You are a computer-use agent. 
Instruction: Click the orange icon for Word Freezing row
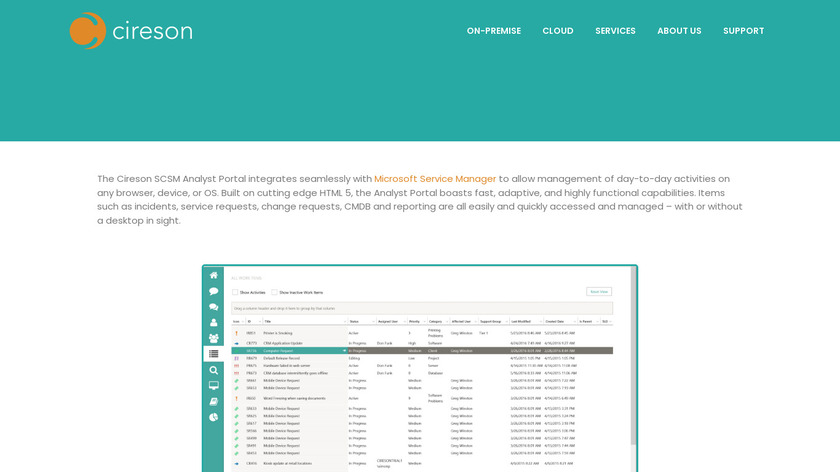tap(236, 399)
